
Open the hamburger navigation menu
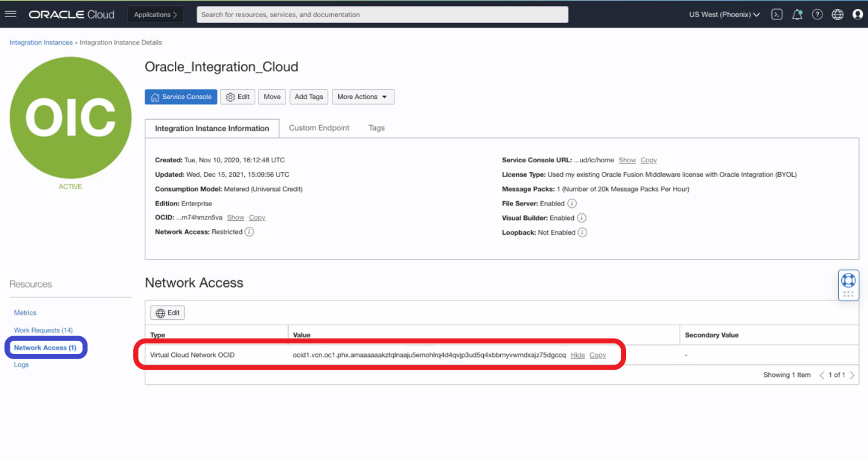10,15
